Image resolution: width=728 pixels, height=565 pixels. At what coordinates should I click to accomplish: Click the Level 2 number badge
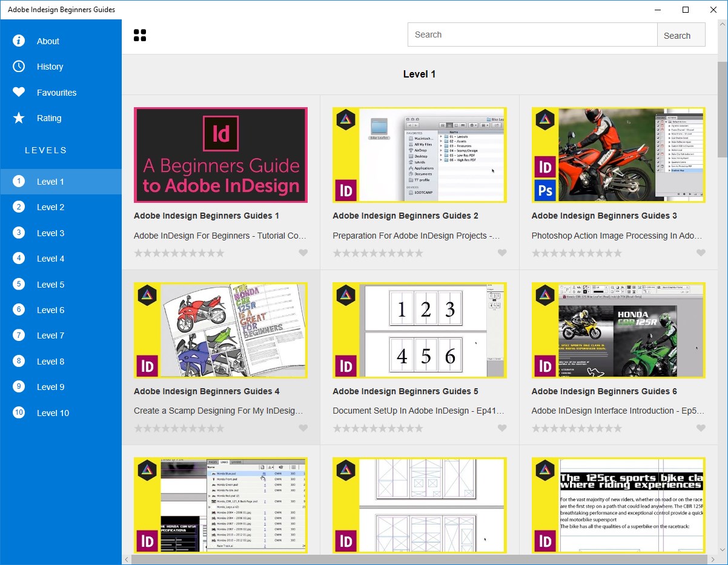[x=19, y=207]
